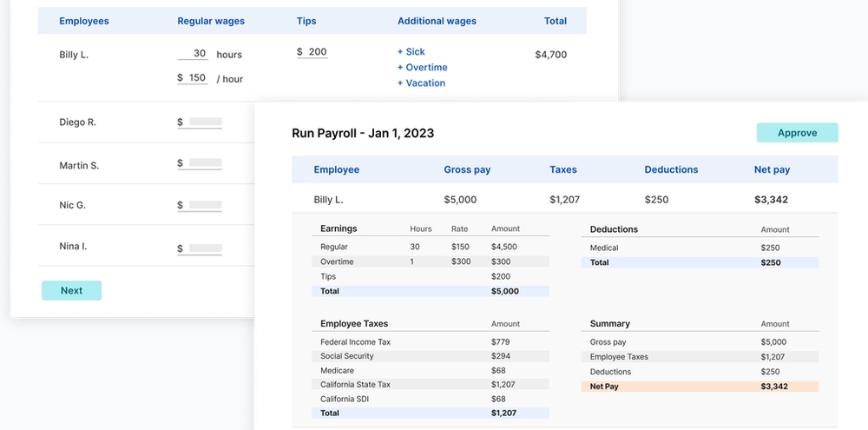868x430 pixels.
Task: Click the Federal Income Tax row
Action: [431, 342]
